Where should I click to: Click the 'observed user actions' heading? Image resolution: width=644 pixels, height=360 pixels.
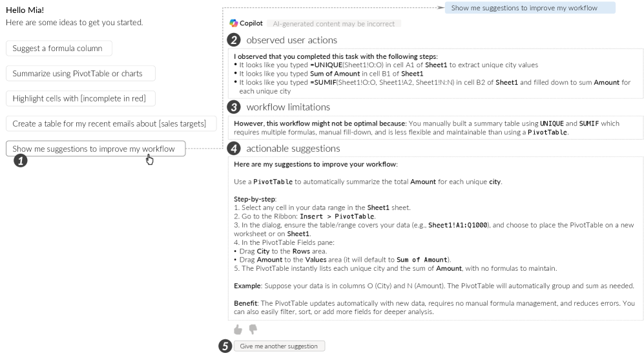pos(291,40)
